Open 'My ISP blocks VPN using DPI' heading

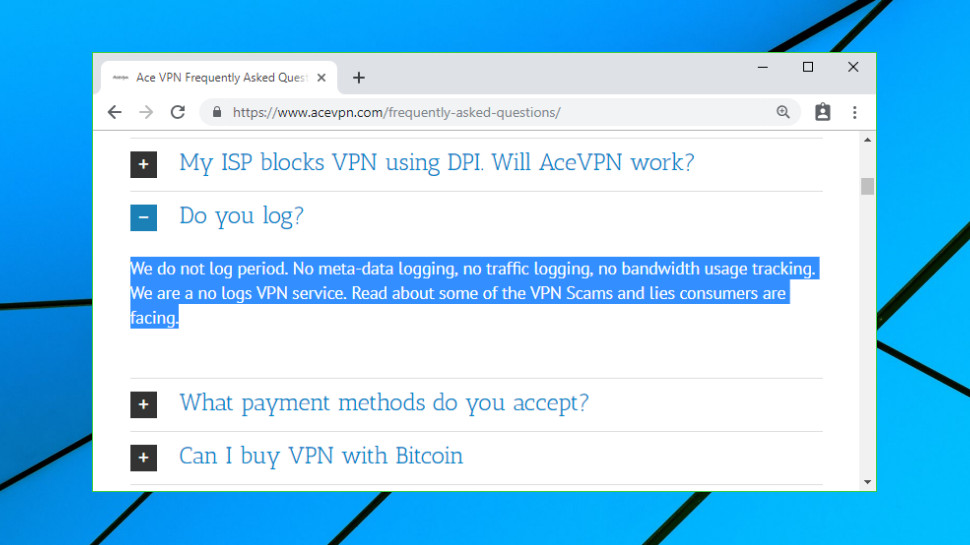[x=437, y=163]
